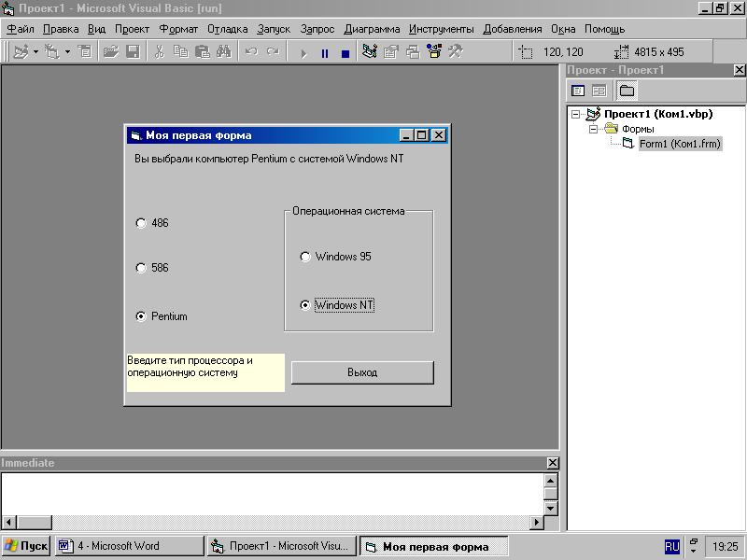This screenshot has width=747, height=560.
Task: Click the Cut scissors icon
Action: [x=159, y=51]
